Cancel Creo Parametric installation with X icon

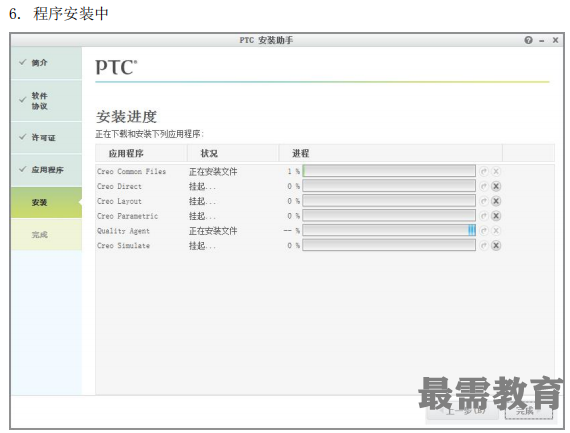click(496, 216)
